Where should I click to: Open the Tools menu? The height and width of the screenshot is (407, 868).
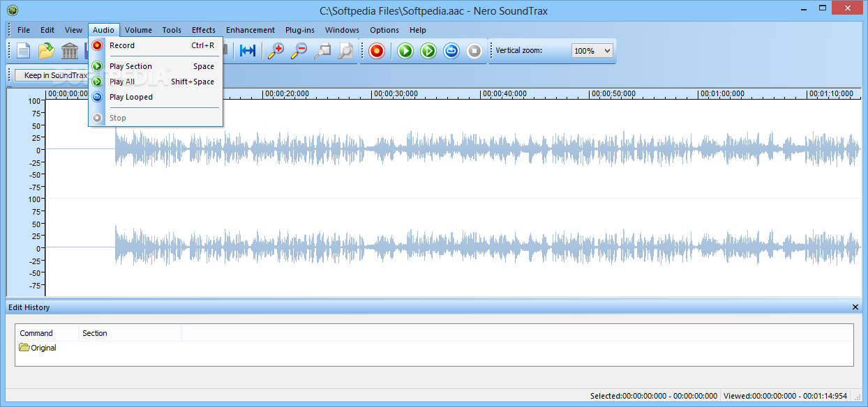tap(172, 30)
